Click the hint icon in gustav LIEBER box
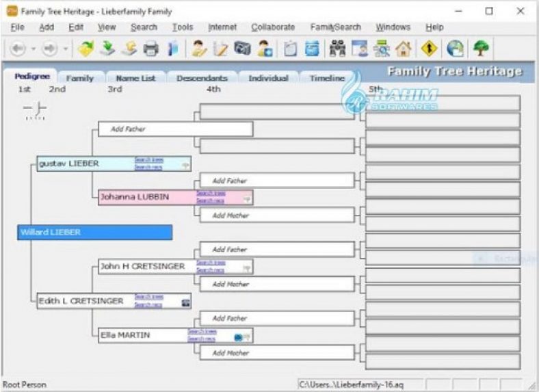Screen dimensions: 539x392 pyautogui.click(x=185, y=166)
